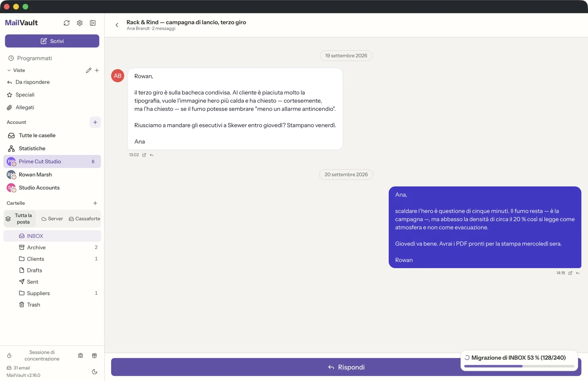
Task: Open settings gear in sidebar header
Action: (x=80, y=23)
